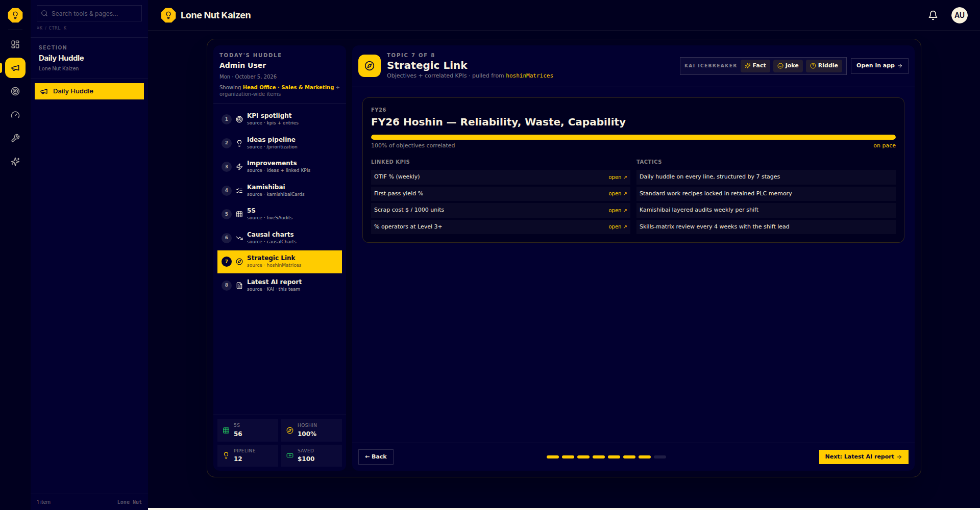The height and width of the screenshot is (510, 980).
Task: Select the Latest AI report topic
Action: coord(280,285)
